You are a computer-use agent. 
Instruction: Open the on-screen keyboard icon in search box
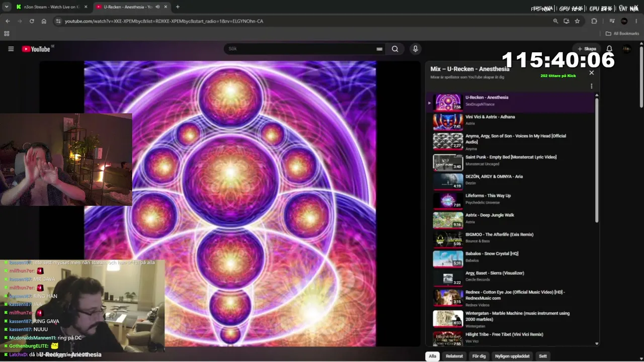tap(379, 49)
